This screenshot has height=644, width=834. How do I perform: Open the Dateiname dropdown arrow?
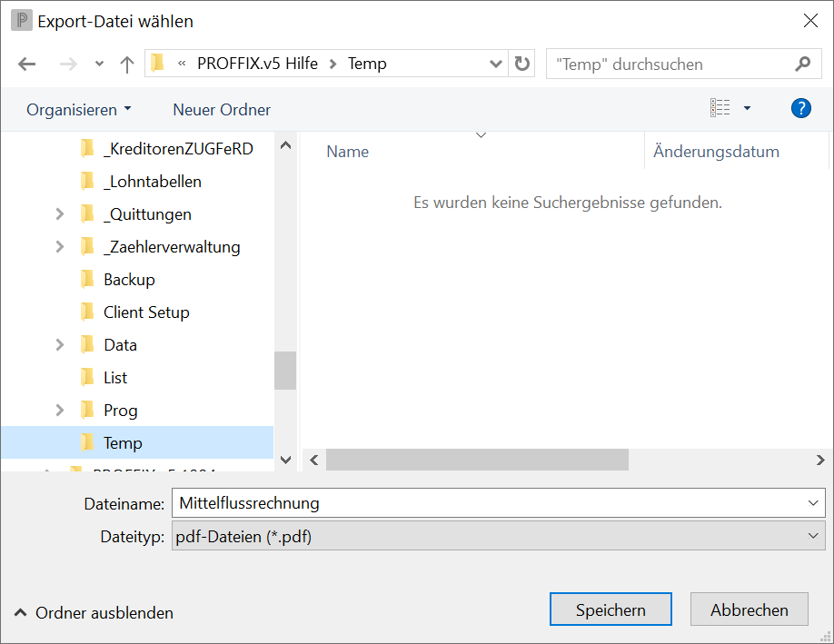tap(813, 503)
